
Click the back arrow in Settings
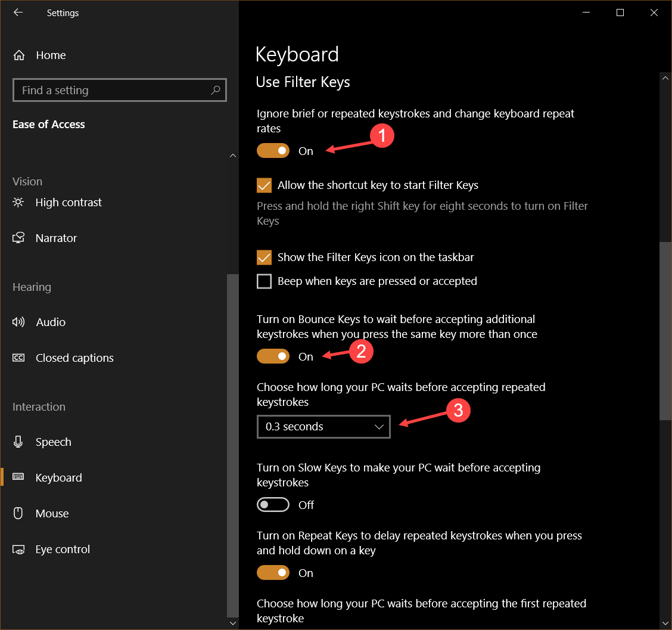point(18,13)
